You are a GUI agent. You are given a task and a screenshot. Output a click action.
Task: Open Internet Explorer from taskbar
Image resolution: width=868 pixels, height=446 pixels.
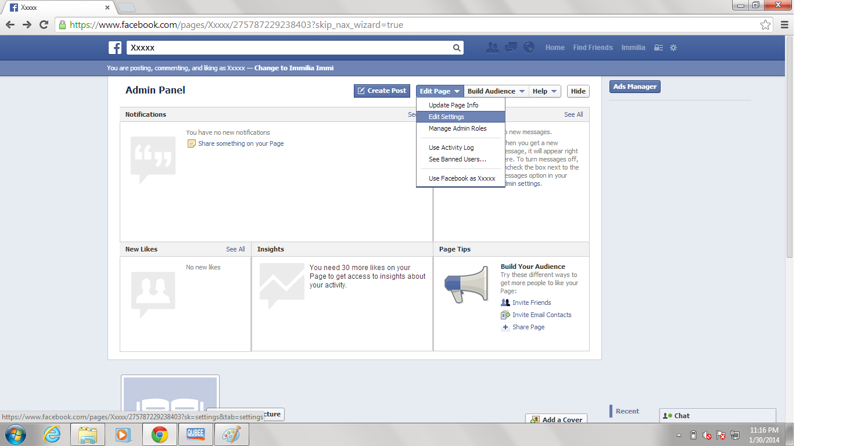point(52,434)
